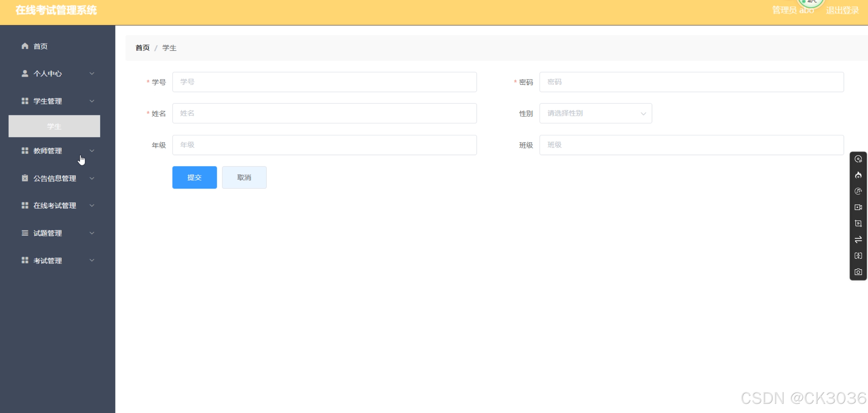The image size is (868, 413).
Task: Click the 首页 breadcrumb link
Action: (x=142, y=48)
